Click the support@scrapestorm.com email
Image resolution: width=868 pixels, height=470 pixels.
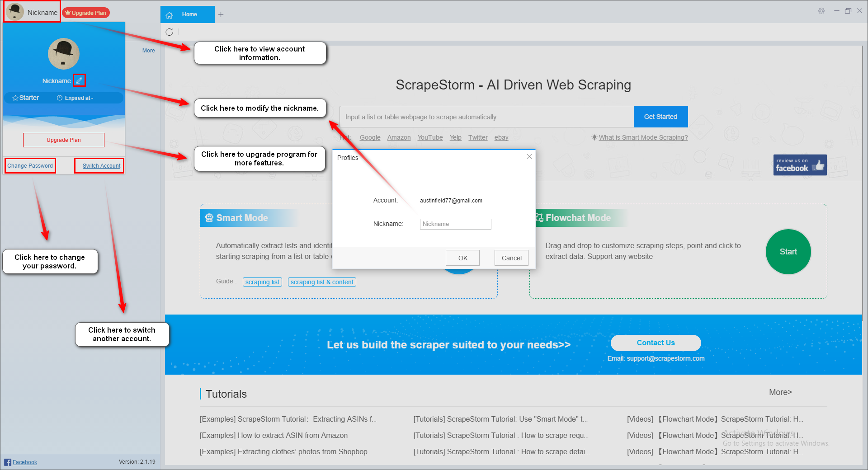coord(665,358)
